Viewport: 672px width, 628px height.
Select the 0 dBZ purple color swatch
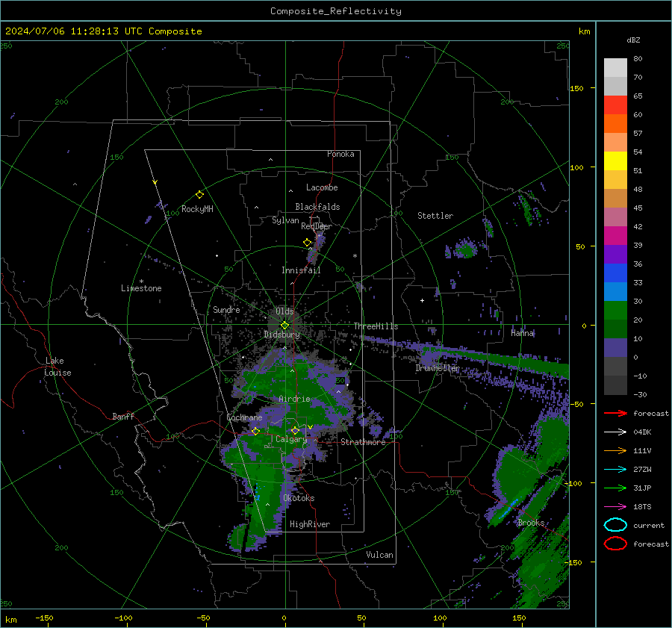click(615, 347)
